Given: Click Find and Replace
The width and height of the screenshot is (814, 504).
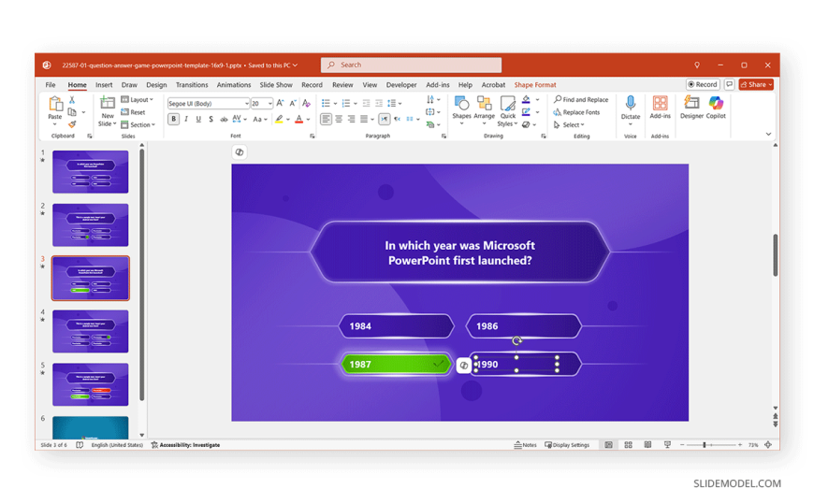Looking at the screenshot, I should pos(580,99).
